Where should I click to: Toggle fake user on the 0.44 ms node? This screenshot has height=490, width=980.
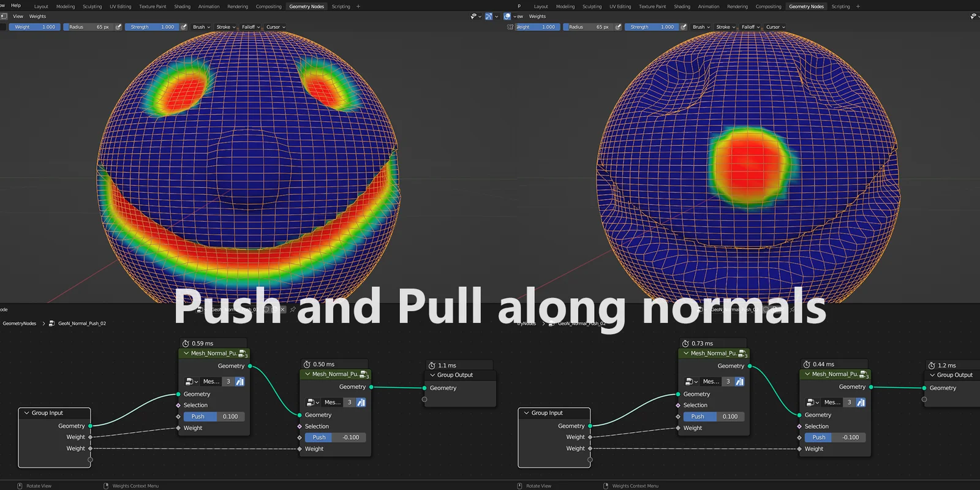coord(861,402)
